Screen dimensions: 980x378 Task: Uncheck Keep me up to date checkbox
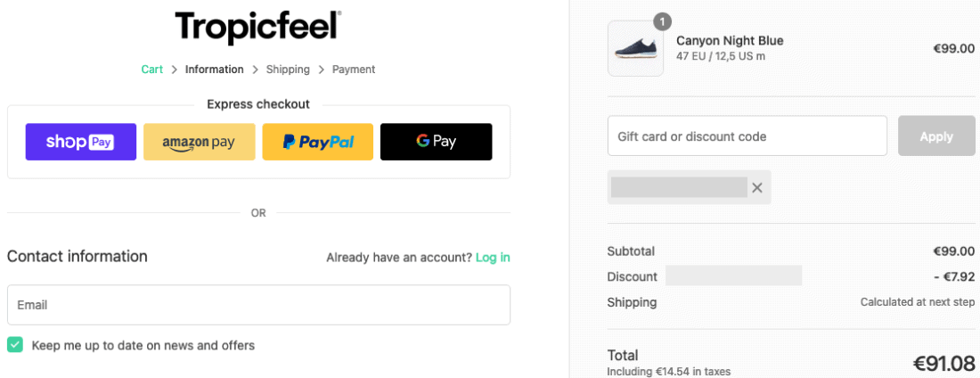coord(15,345)
